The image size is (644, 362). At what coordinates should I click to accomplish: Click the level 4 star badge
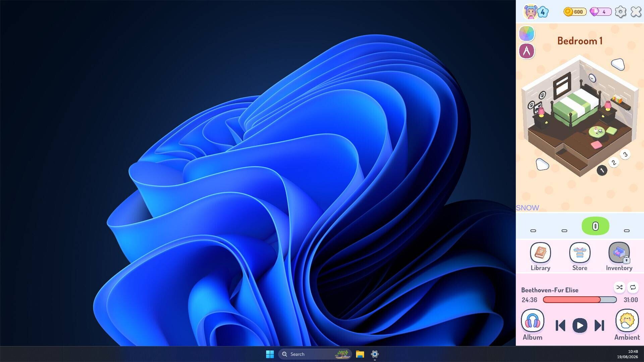pos(543,12)
